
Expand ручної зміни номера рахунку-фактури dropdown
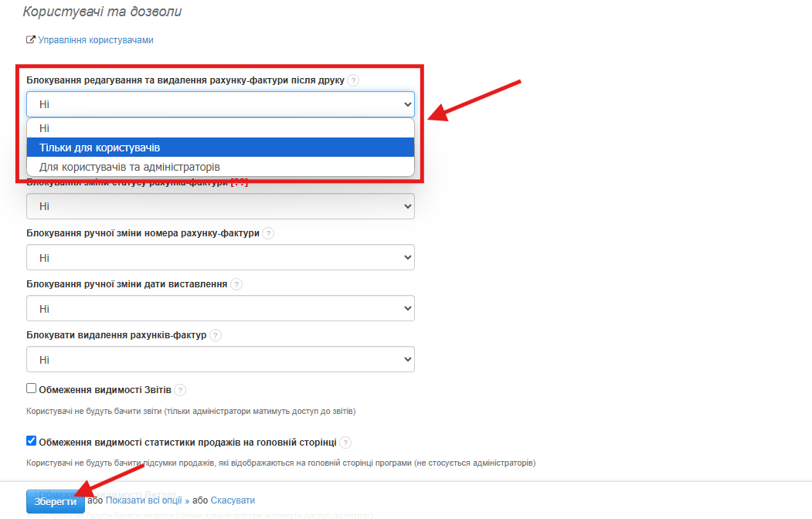[220, 257]
